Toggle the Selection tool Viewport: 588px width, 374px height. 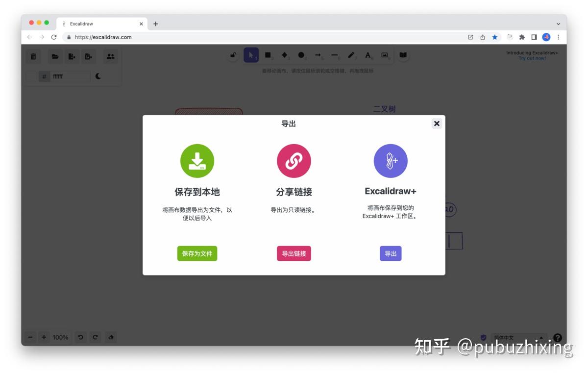(251, 55)
